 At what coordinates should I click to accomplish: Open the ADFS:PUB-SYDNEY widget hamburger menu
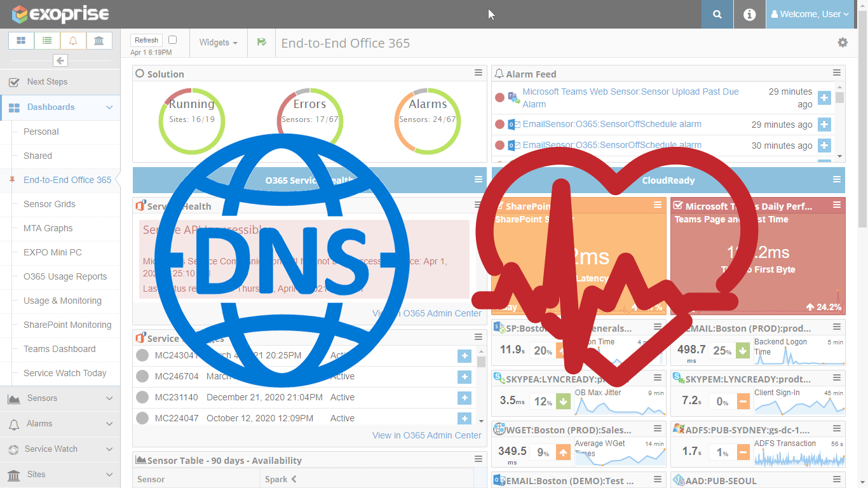(x=837, y=430)
